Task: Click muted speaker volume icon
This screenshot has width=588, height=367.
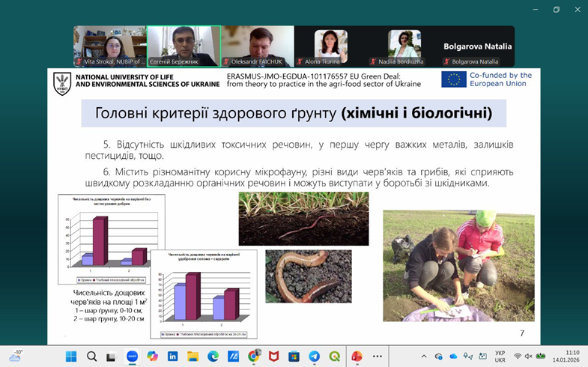Action: click(x=528, y=356)
